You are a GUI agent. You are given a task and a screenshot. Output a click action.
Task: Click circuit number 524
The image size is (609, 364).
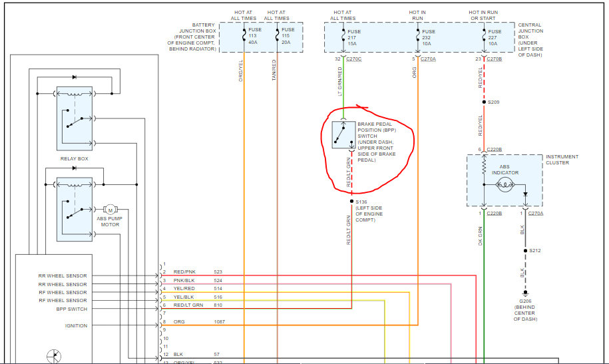(218, 280)
